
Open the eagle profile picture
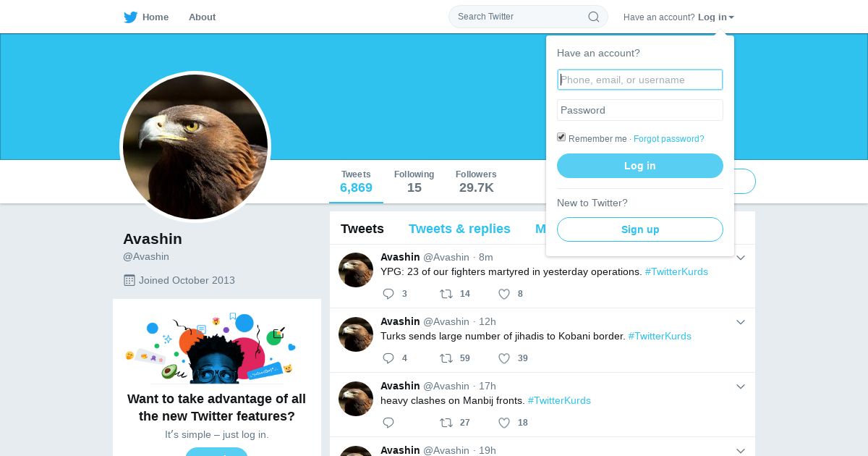coord(195,147)
